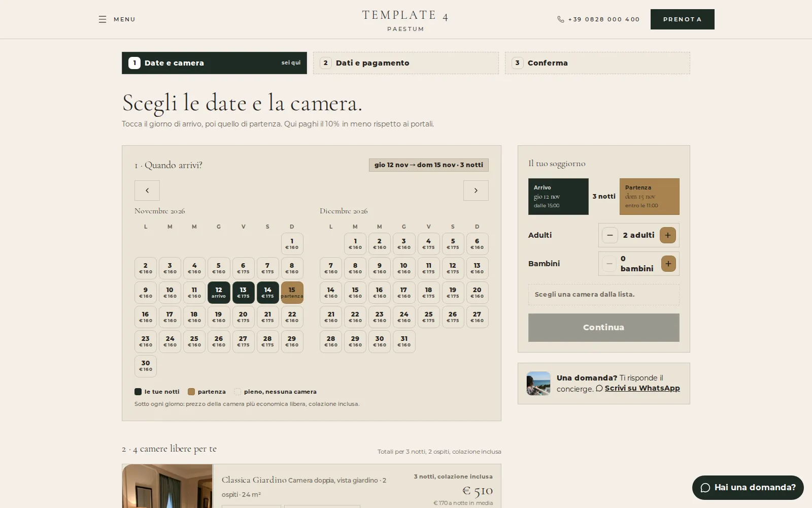This screenshot has height=508, width=812.
Task: Pick 20 November at €175
Action: click(243, 317)
